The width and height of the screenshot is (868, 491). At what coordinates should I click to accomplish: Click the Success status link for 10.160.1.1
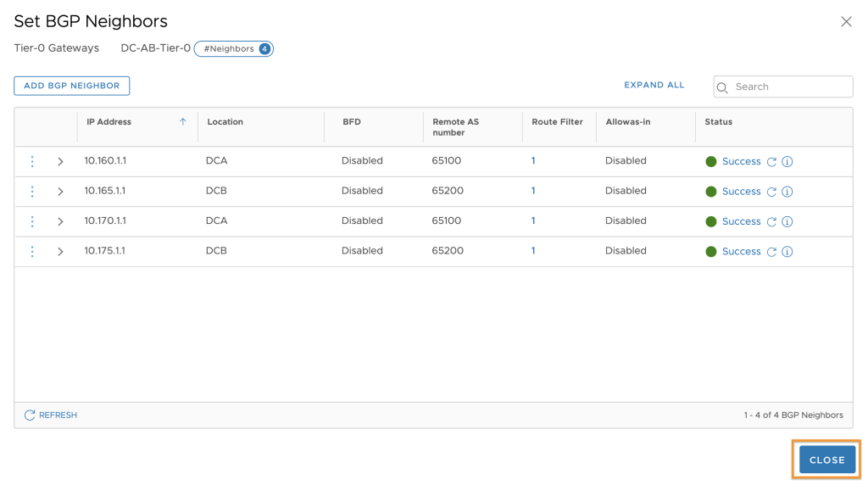click(741, 161)
